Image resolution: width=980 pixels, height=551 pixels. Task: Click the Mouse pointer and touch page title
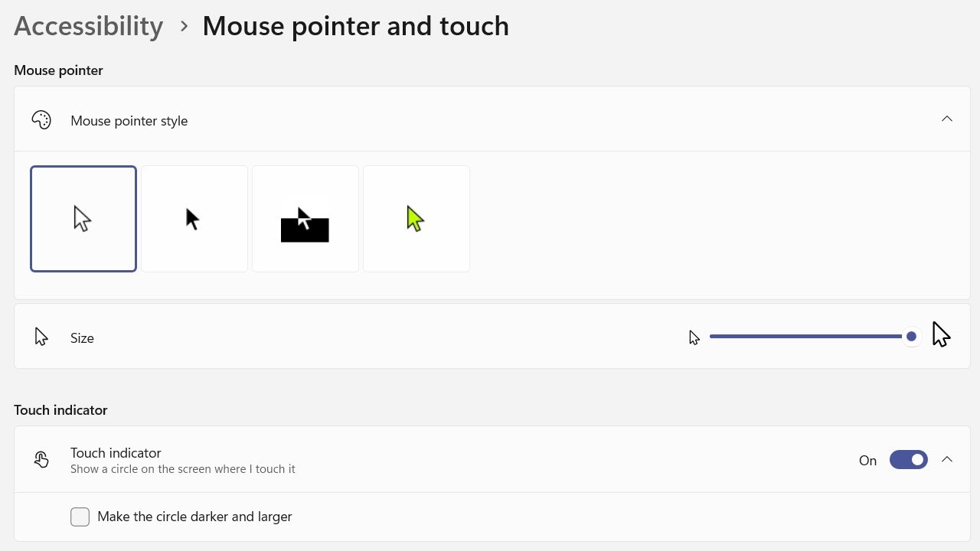[355, 26]
